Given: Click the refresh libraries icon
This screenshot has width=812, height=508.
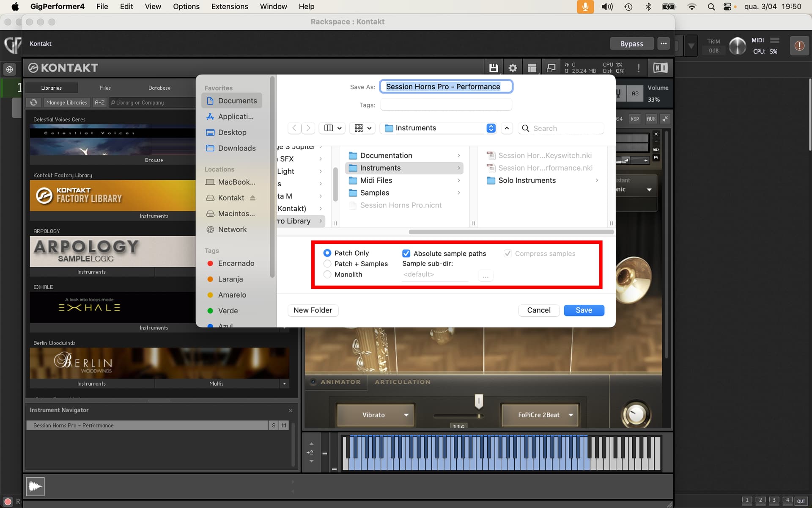Looking at the screenshot, I should pos(33,102).
